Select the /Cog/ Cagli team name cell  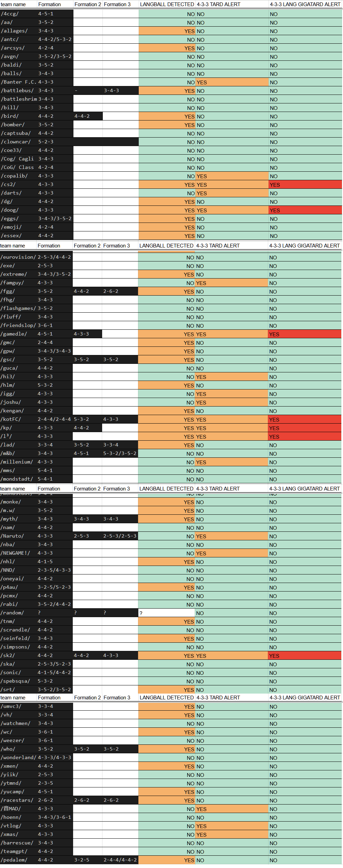click(x=19, y=159)
